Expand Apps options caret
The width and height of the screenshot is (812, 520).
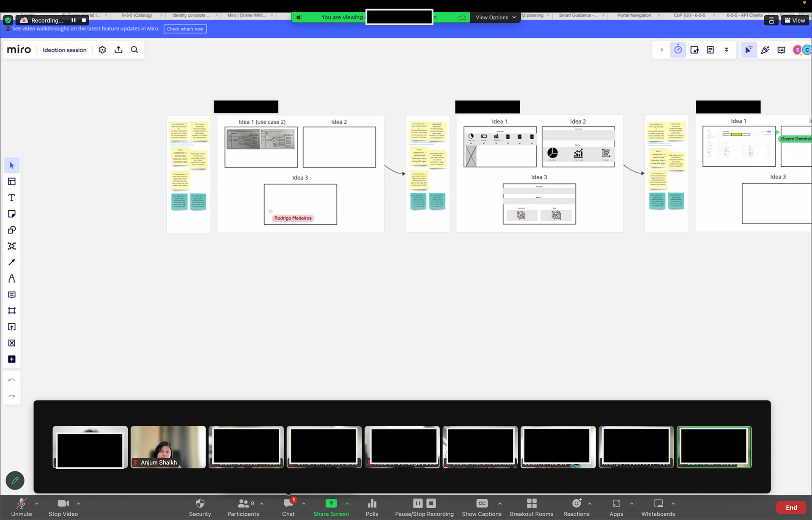click(631, 503)
